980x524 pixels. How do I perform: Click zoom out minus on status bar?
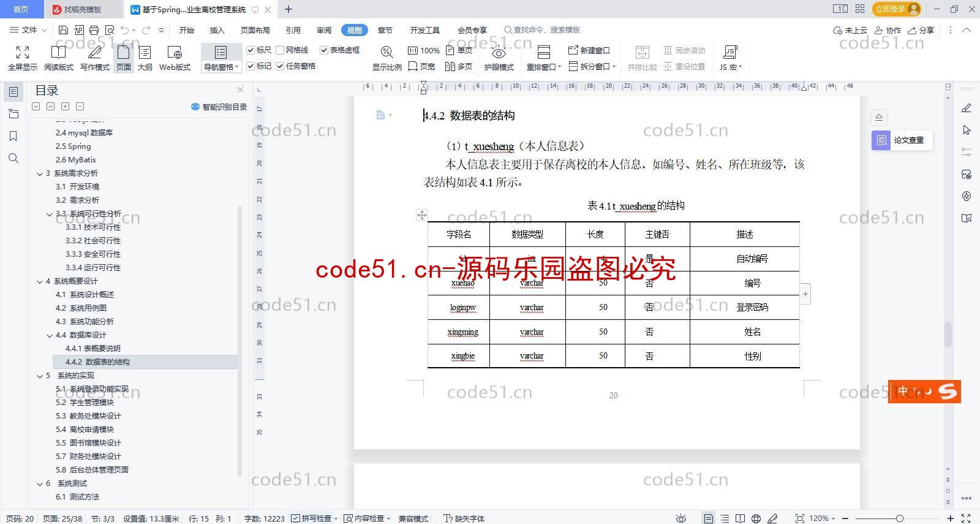tap(846, 518)
